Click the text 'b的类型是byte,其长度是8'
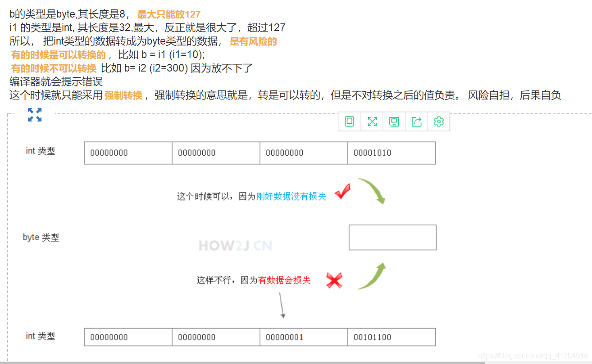 point(68,14)
